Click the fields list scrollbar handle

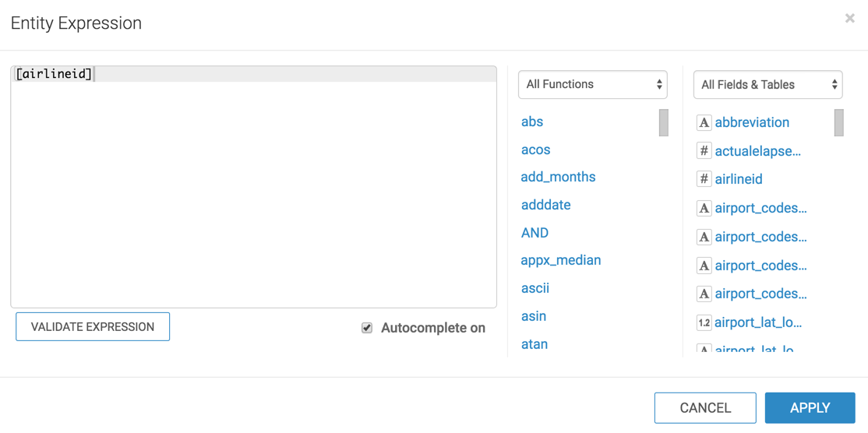click(839, 123)
